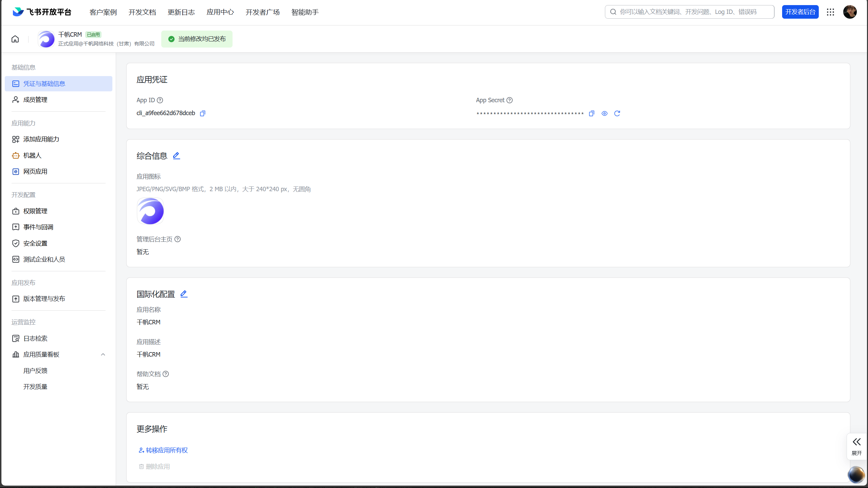868x488 pixels.
Task: Edit 国际化配置 with the pencil icon
Action: coord(184,294)
